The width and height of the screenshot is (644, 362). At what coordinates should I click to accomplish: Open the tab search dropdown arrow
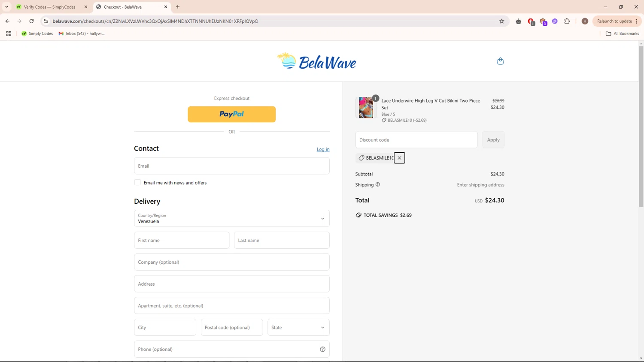coord(6,7)
